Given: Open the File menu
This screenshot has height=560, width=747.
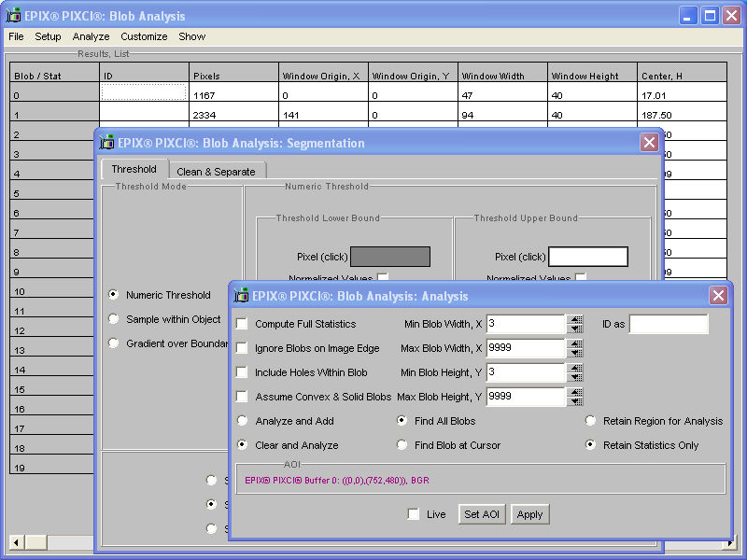Looking at the screenshot, I should (x=16, y=36).
